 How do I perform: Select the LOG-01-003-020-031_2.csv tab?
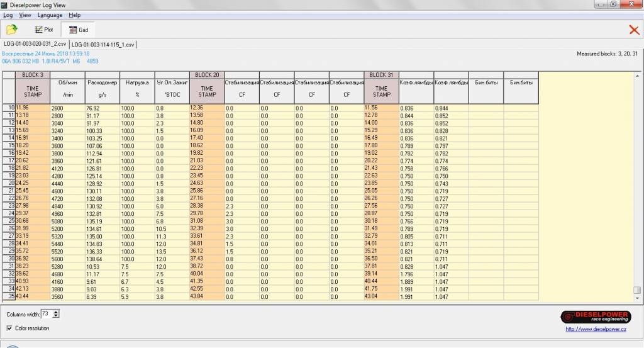(35, 44)
